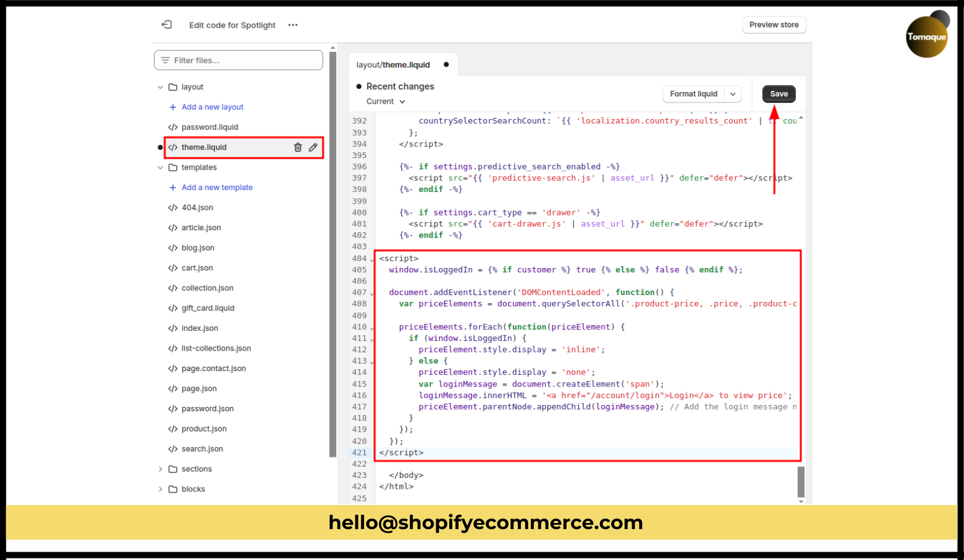The image size is (964, 560).
Task: Open the Current version dropdown
Action: (x=386, y=102)
